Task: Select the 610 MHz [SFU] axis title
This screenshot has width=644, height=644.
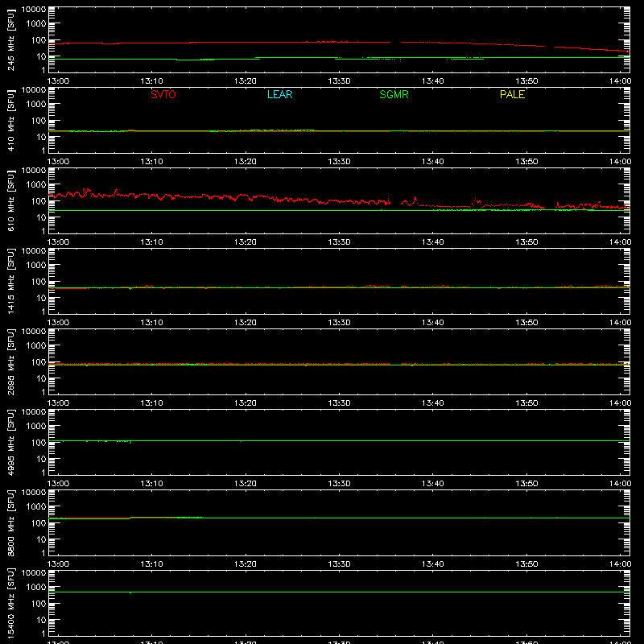Action: 11,200
